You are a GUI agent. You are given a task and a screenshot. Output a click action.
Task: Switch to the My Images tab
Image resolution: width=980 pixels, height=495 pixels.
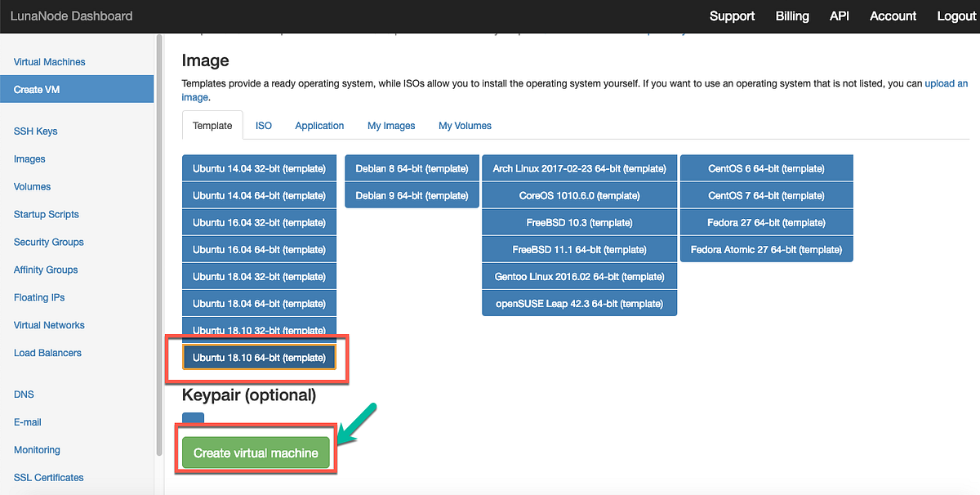[x=391, y=126]
